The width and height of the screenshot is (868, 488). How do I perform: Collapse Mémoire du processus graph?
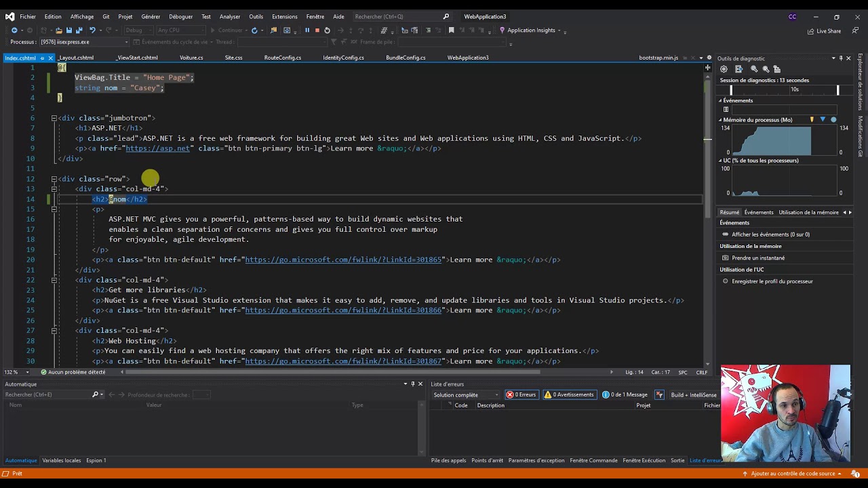point(721,120)
